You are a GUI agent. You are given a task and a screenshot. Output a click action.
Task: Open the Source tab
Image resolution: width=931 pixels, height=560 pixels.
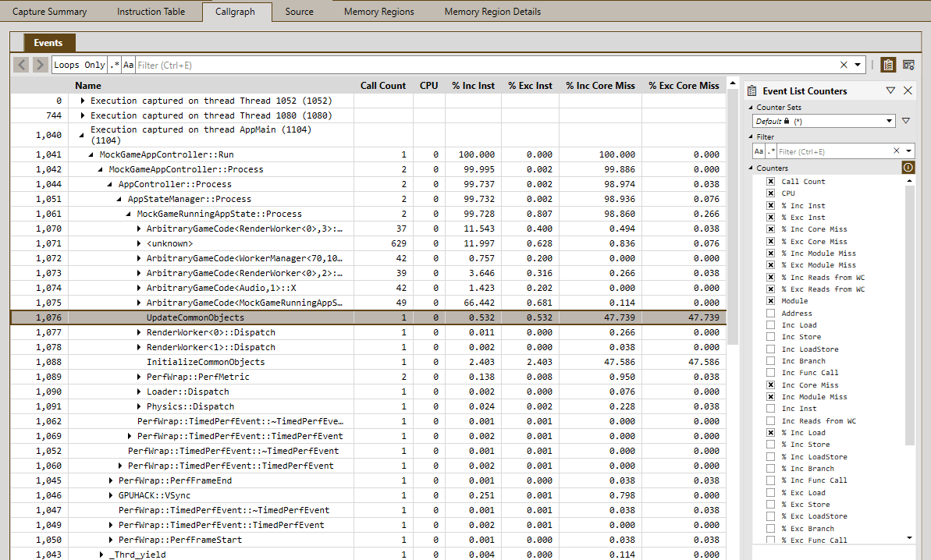click(x=299, y=11)
